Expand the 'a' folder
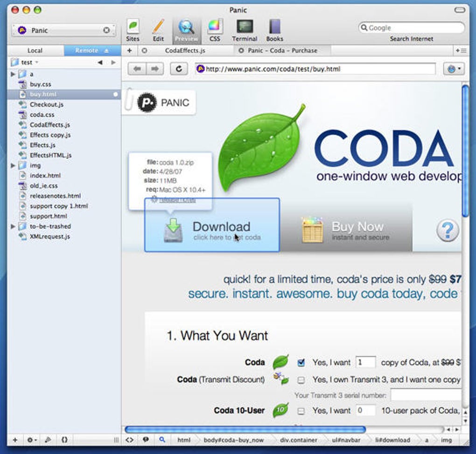This screenshot has height=454, width=476. (x=13, y=74)
